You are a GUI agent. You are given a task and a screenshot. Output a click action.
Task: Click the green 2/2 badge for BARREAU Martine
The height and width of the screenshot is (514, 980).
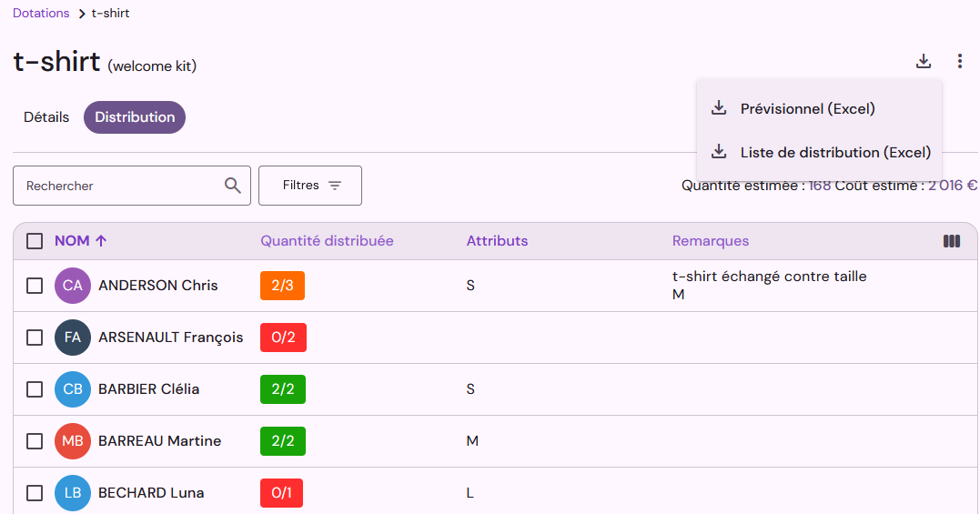tap(282, 441)
